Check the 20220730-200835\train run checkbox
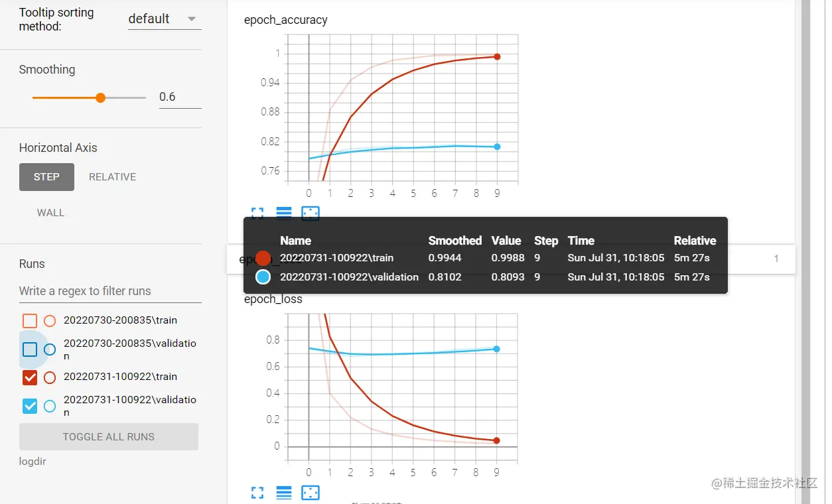832x504 pixels. click(x=30, y=321)
